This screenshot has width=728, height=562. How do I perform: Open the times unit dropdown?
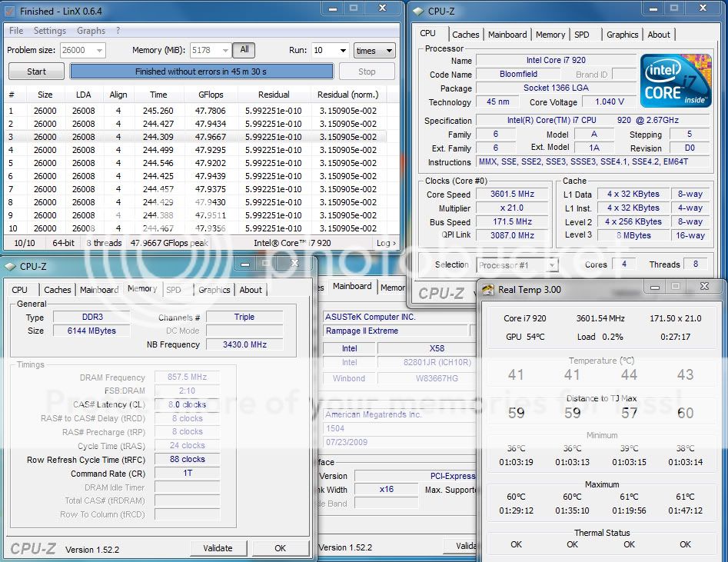374,50
